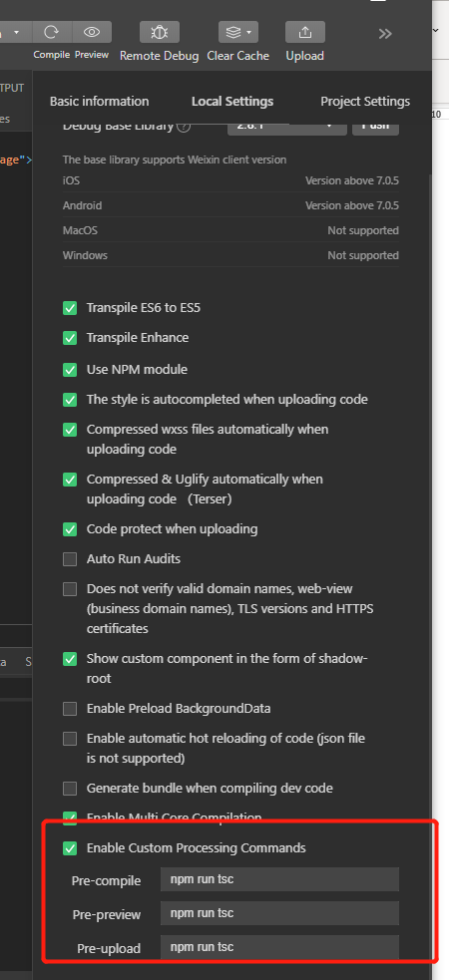Screen dimensions: 449x980
Task: Enable Preload BackgroundData checkbox
Action: pos(70,709)
